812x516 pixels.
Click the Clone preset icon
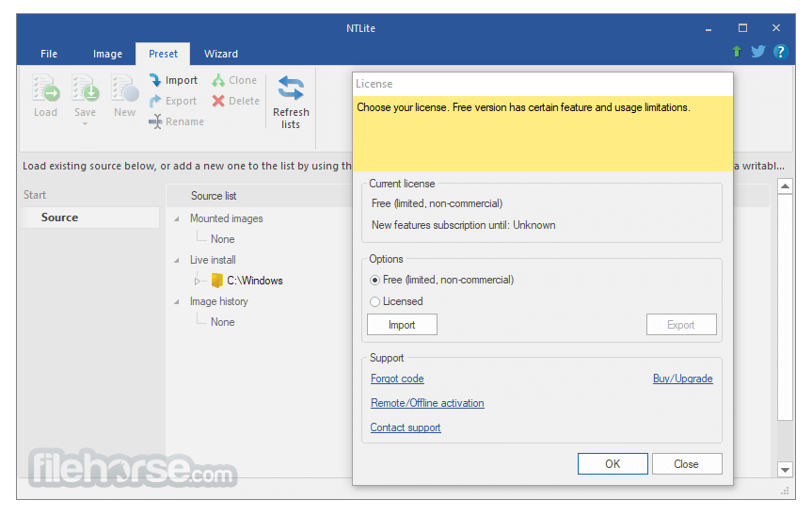(218, 80)
